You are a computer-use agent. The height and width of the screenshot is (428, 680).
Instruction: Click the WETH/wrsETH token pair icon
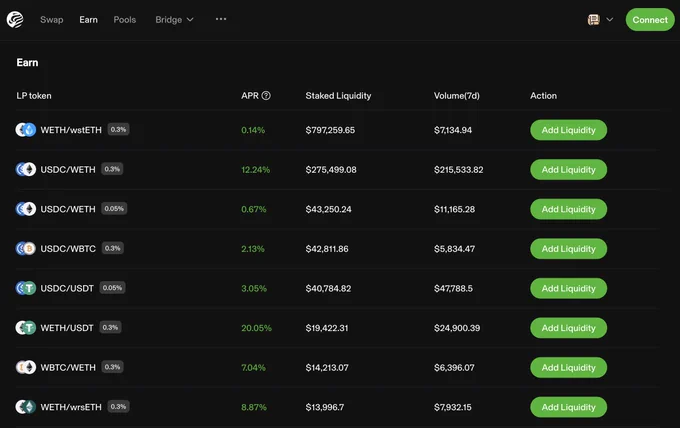point(26,407)
